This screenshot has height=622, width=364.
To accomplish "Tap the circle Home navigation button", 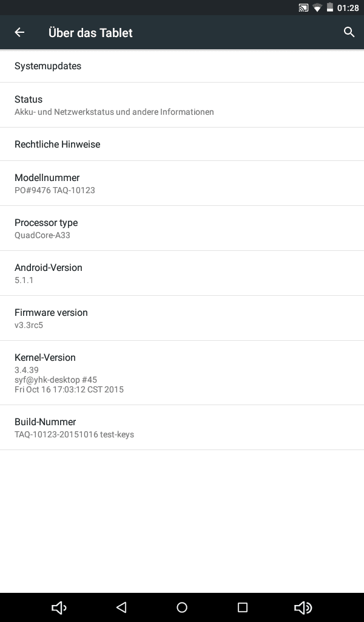I will pos(182,607).
